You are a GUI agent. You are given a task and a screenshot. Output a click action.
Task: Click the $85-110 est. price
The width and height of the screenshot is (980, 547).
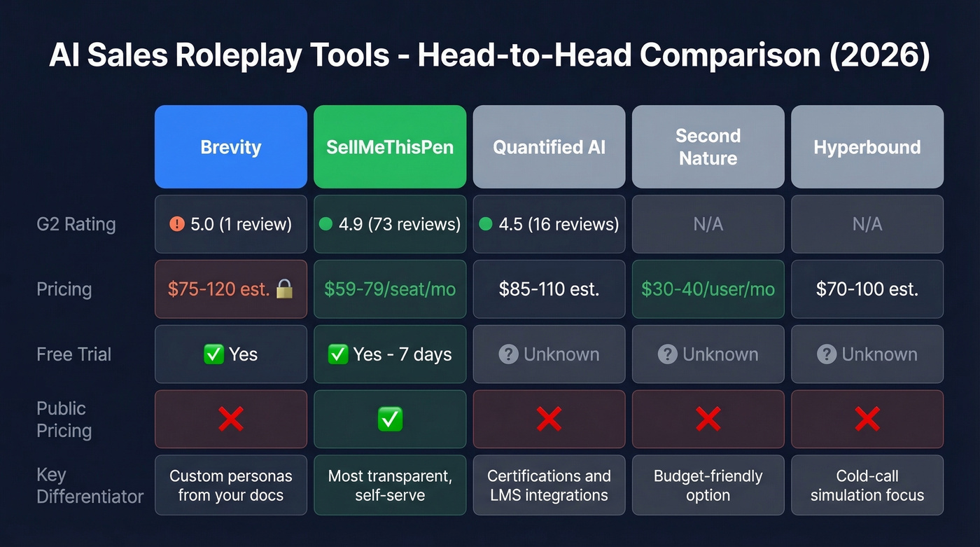point(549,289)
